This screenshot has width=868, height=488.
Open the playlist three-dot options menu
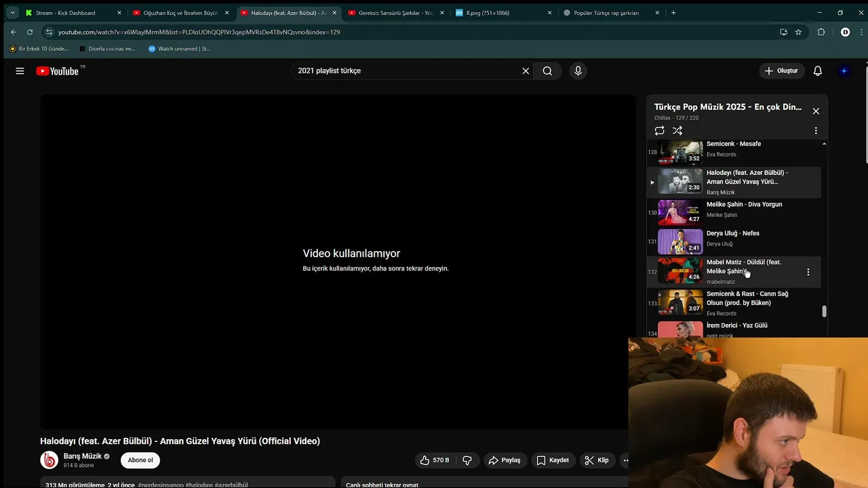pos(816,131)
